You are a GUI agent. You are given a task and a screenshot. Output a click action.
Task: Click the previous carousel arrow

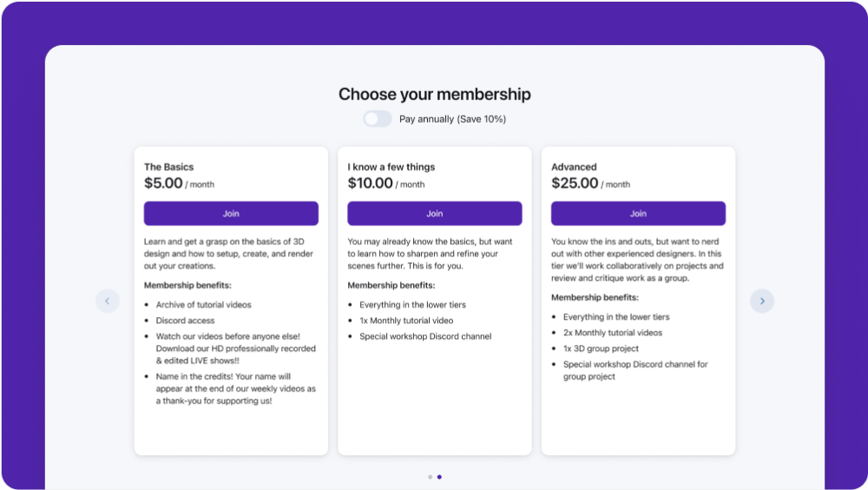tap(107, 301)
